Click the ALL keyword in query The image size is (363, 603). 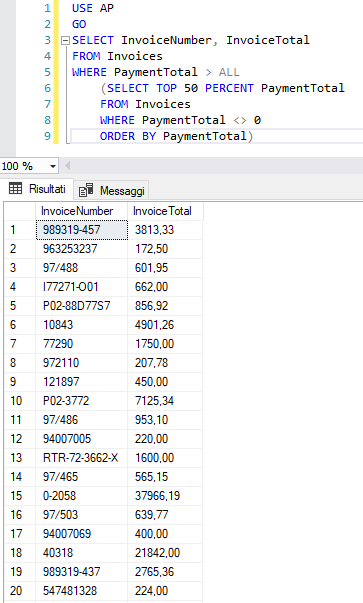point(229,72)
